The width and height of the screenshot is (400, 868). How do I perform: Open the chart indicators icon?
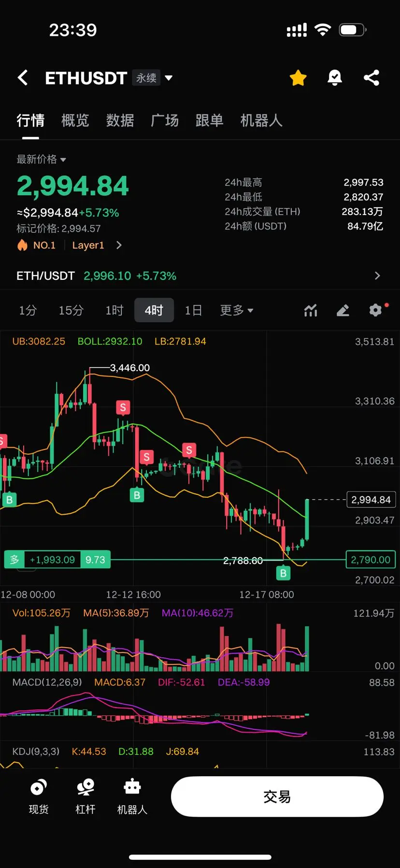tap(311, 310)
